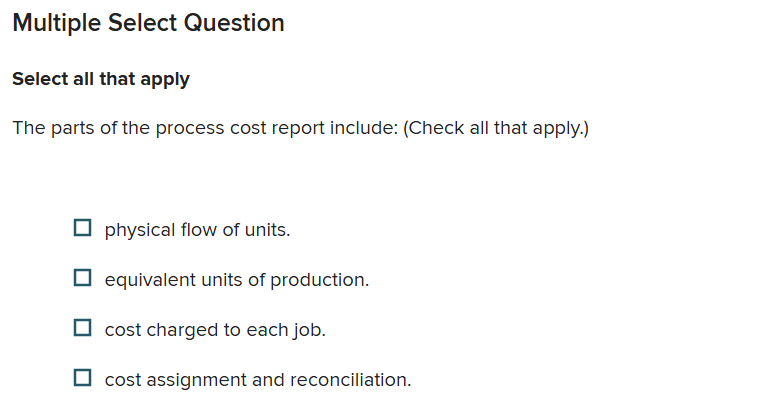Click "process cost report" in the question
This screenshot has width=763, height=416.
(x=241, y=128)
